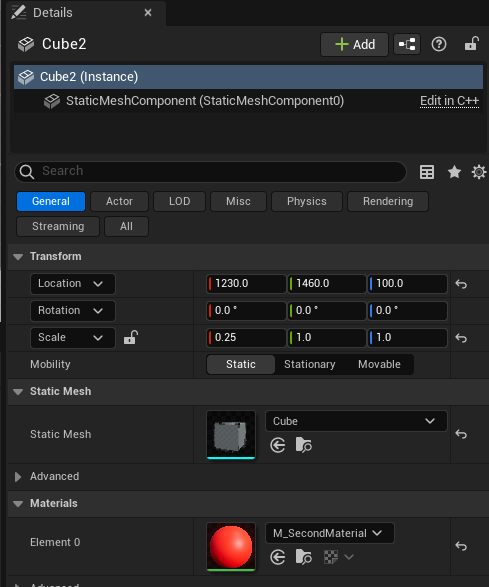
Task: Select the All filter tab
Action: click(126, 226)
